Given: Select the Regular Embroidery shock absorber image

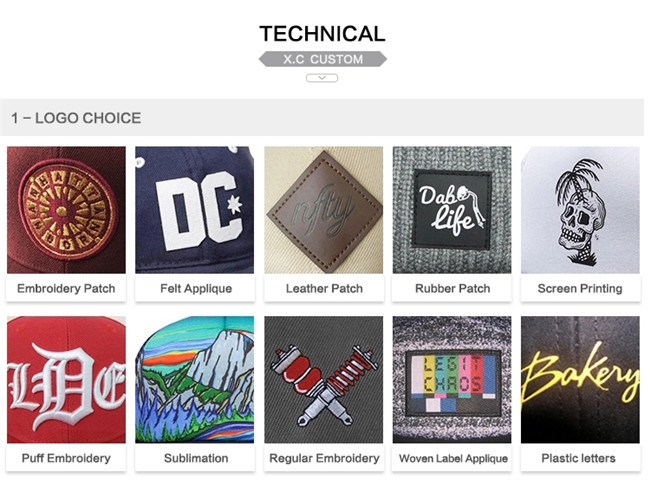Looking at the screenshot, I should 324,379.
